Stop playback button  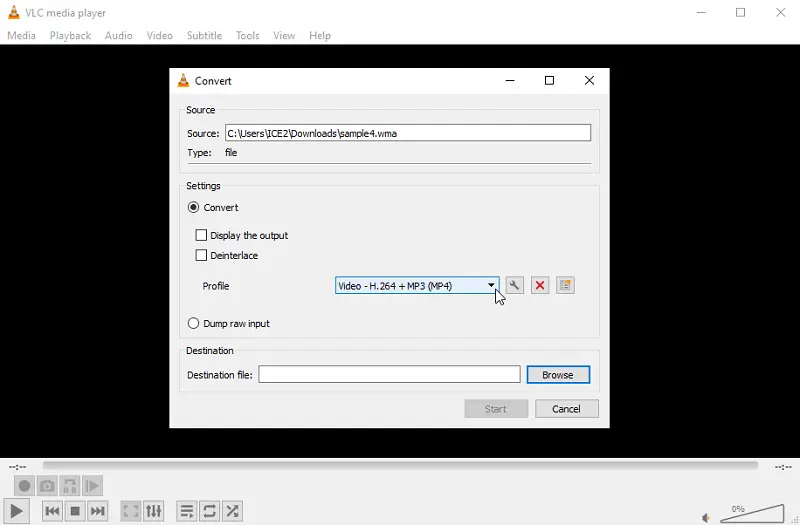pyautogui.click(x=75, y=511)
